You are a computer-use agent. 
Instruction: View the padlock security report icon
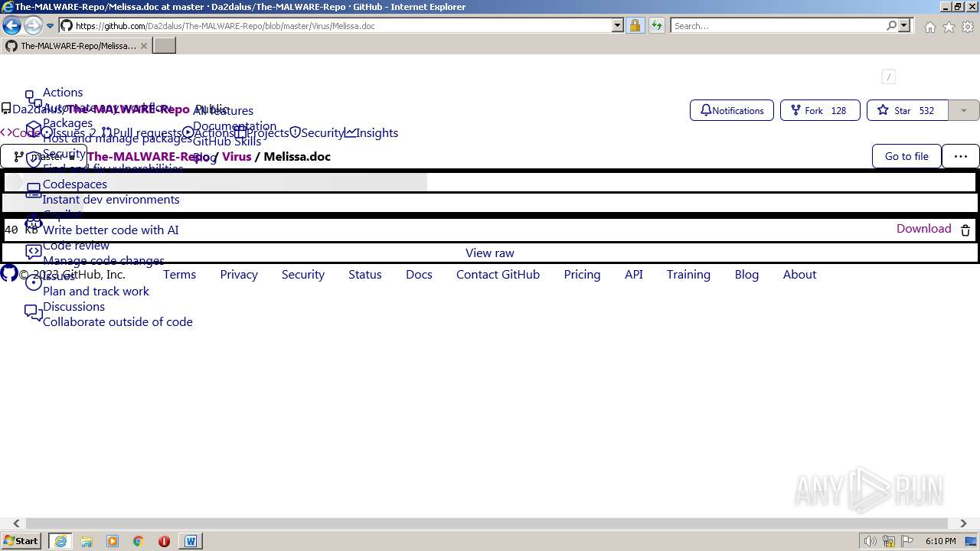click(x=635, y=25)
